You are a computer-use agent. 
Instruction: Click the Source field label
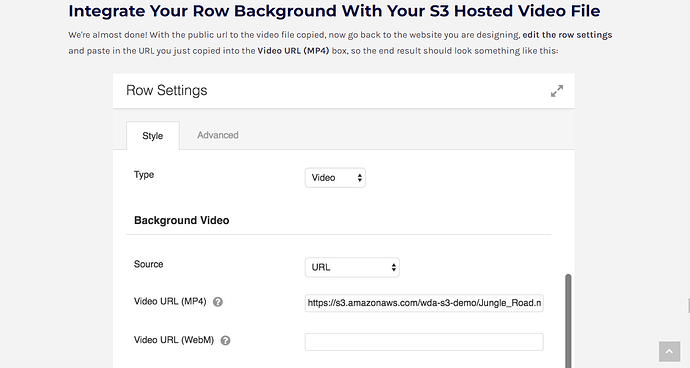(148, 264)
